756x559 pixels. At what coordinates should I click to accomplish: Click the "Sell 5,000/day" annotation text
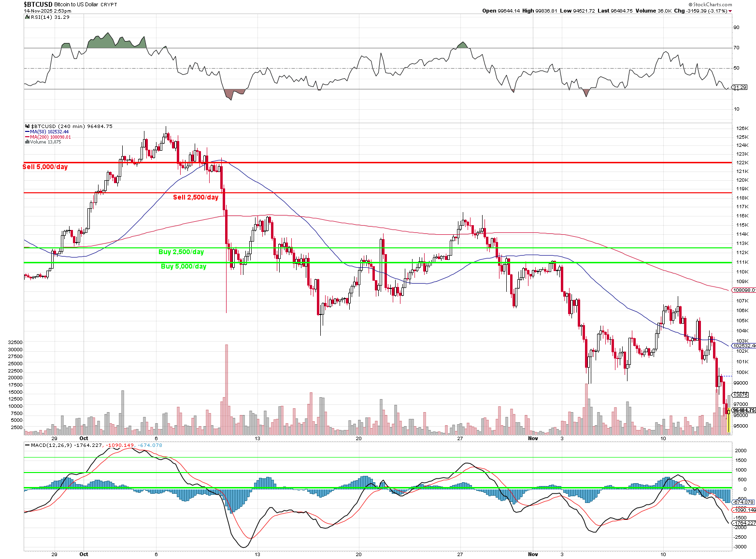point(45,167)
